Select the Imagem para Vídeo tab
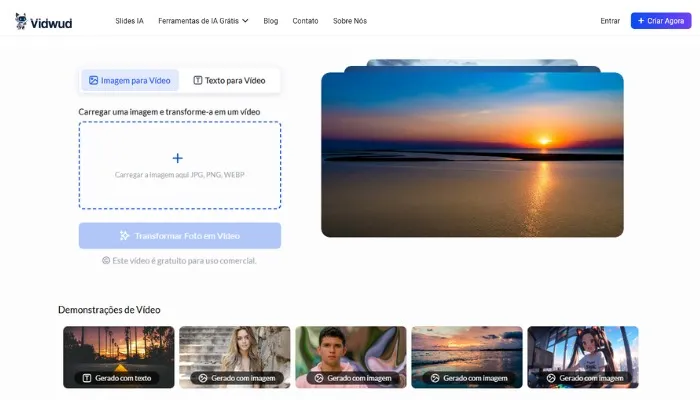The height and width of the screenshot is (400, 700). click(x=128, y=80)
